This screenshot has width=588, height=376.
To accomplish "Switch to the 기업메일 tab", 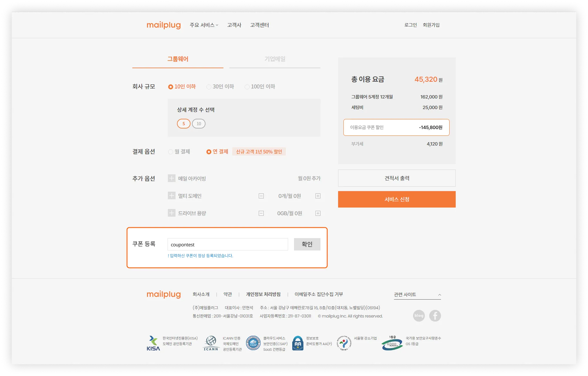I will pos(275,59).
